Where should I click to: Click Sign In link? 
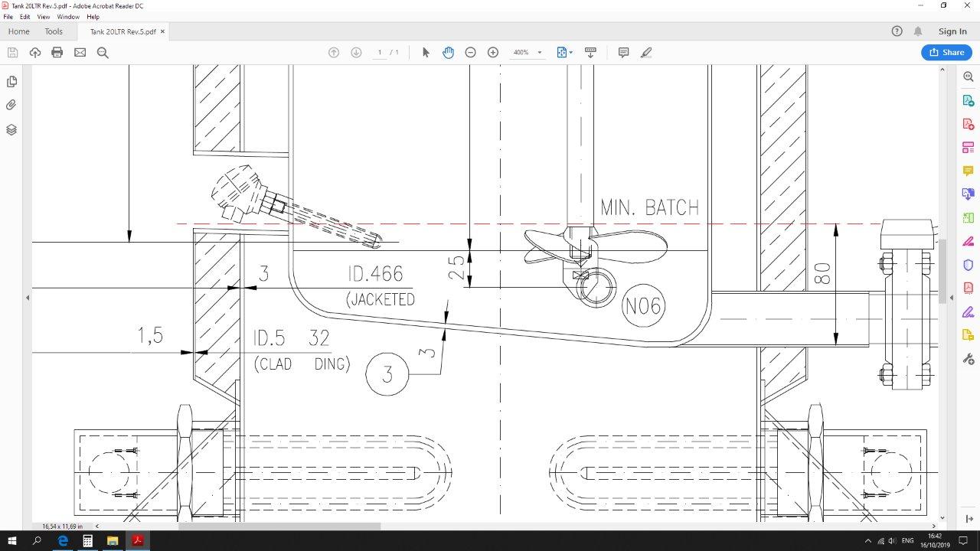952,31
